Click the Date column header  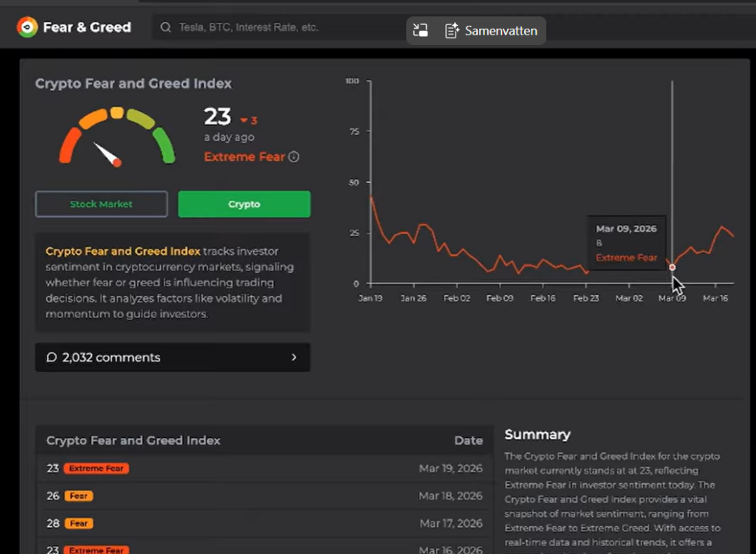click(x=468, y=440)
